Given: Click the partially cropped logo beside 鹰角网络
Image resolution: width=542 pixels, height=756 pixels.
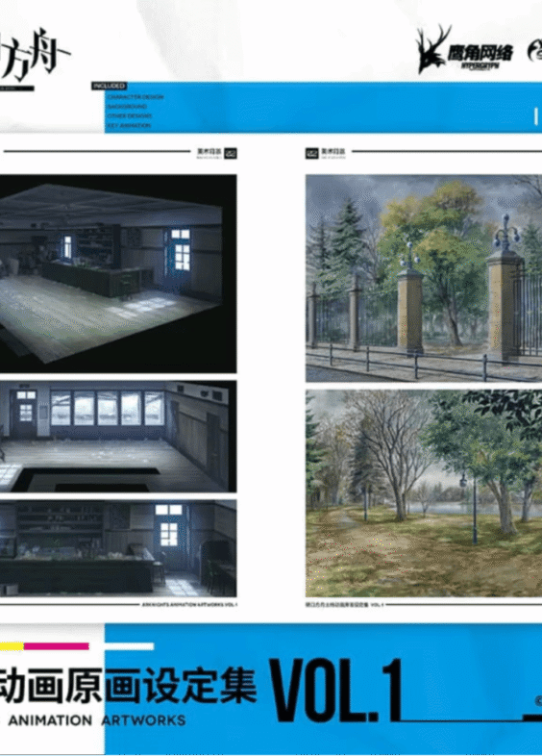Looking at the screenshot, I should 534,51.
